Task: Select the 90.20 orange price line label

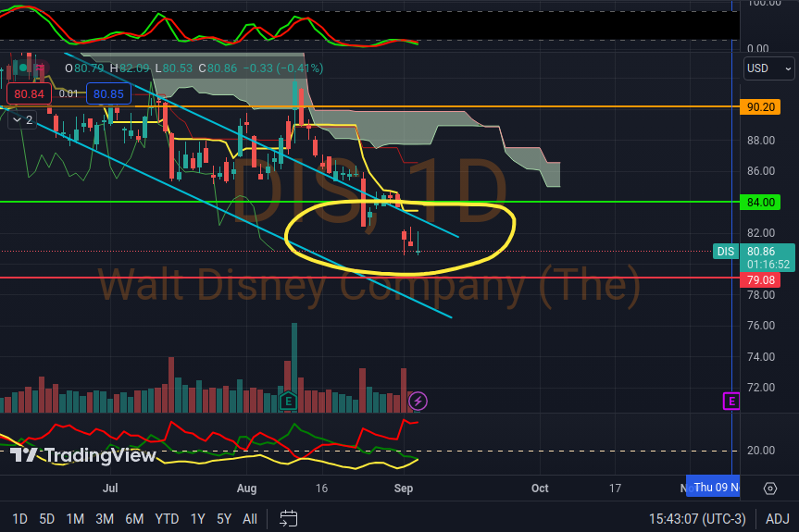Action: coord(760,107)
